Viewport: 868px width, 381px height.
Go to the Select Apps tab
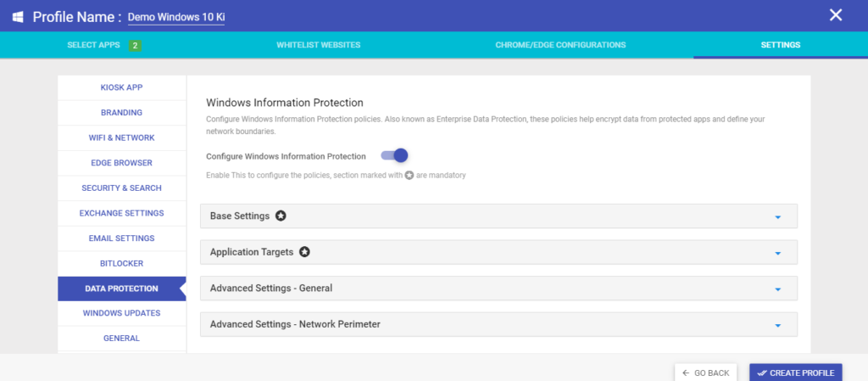[93, 45]
